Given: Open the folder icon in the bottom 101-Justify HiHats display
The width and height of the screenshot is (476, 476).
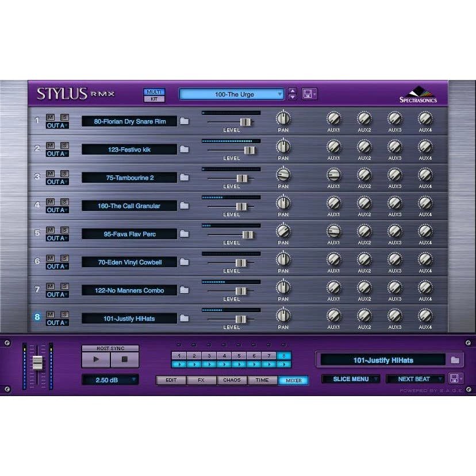Looking at the screenshot, I should coord(455,360).
